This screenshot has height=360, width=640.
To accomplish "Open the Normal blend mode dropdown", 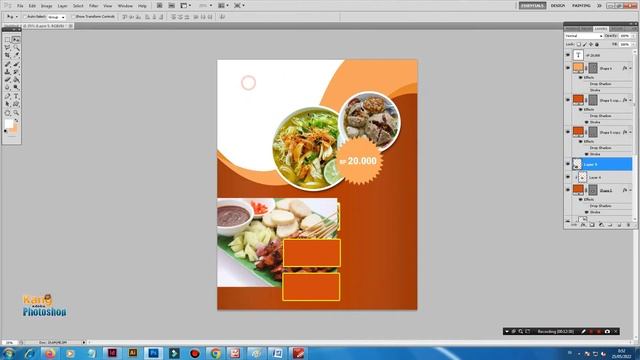I will [x=584, y=36].
